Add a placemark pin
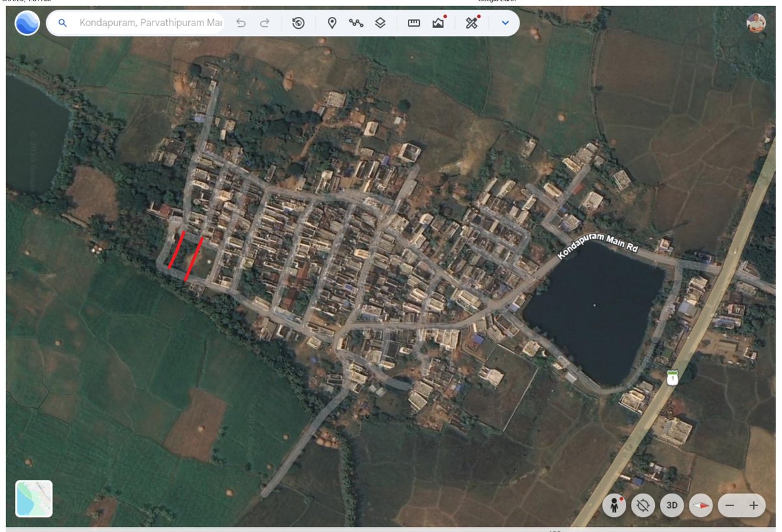Viewport: 782px width, 532px height. [332, 23]
